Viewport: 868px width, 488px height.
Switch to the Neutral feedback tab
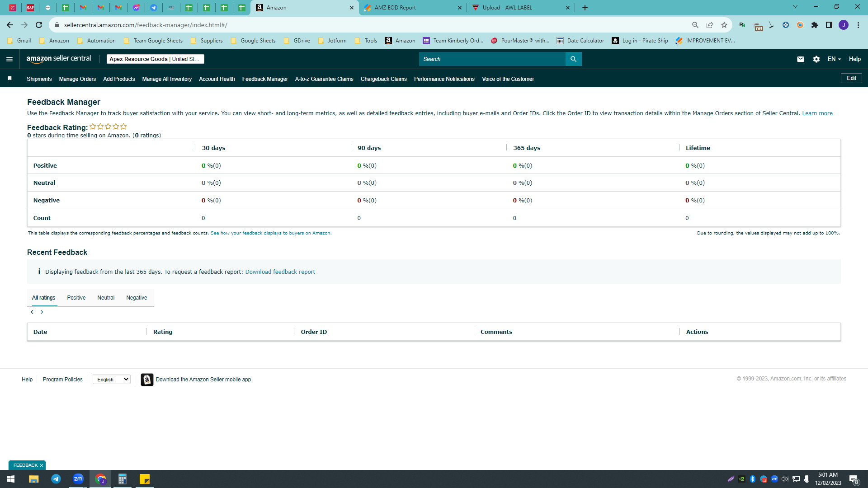[106, 298]
